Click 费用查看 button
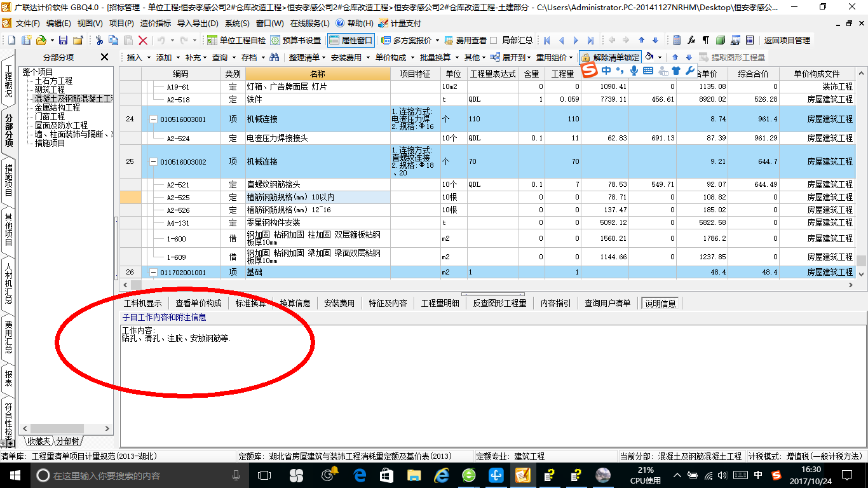The image size is (868, 488). (465, 40)
